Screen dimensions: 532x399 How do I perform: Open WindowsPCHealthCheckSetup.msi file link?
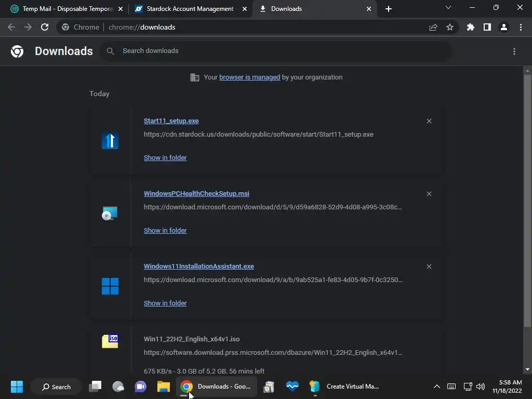click(196, 193)
